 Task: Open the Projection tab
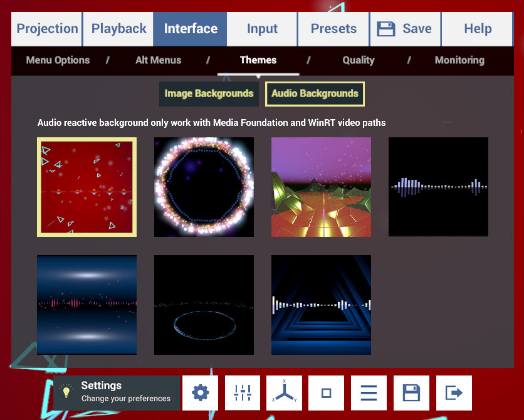tap(47, 29)
